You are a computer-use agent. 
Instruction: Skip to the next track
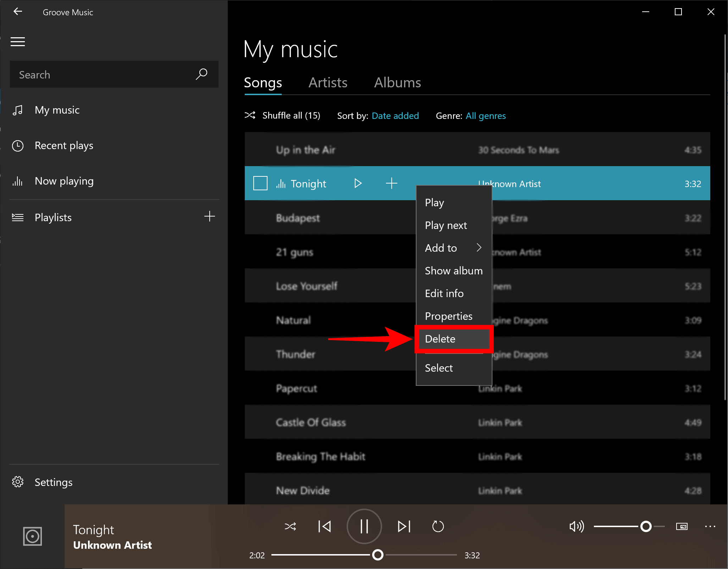click(x=404, y=526)
